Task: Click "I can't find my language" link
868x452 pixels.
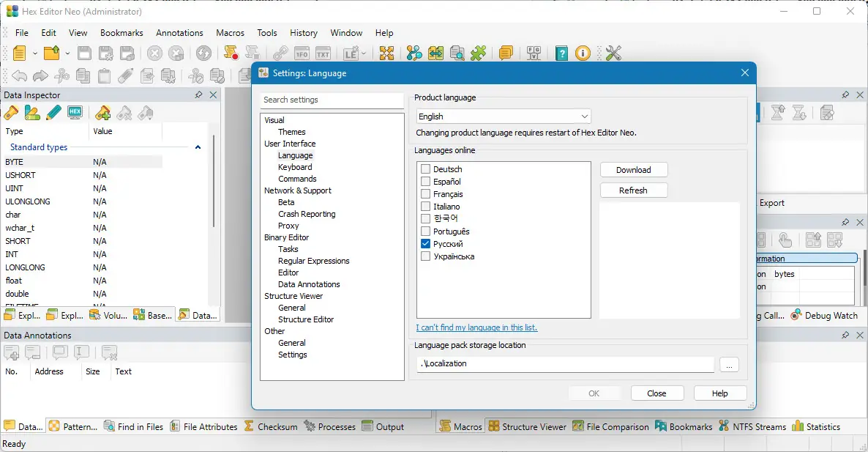Action: (476, 327)
